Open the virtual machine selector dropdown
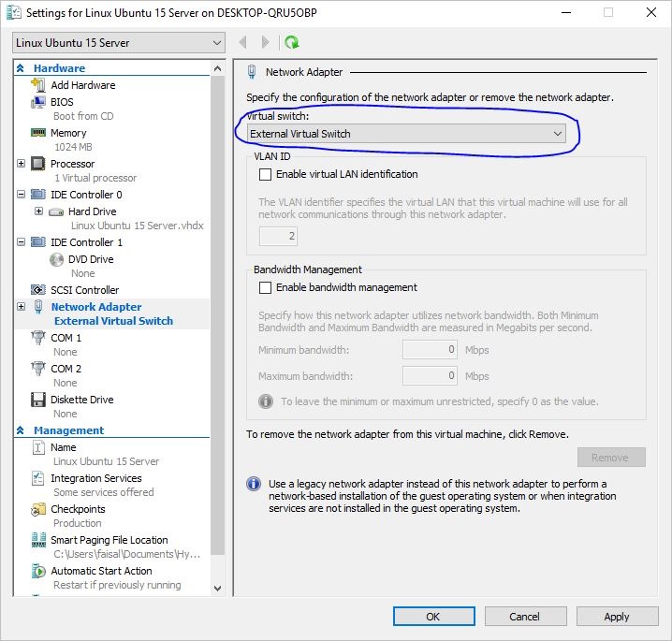Viewport: 672px width, 641px height. [119, 43]
